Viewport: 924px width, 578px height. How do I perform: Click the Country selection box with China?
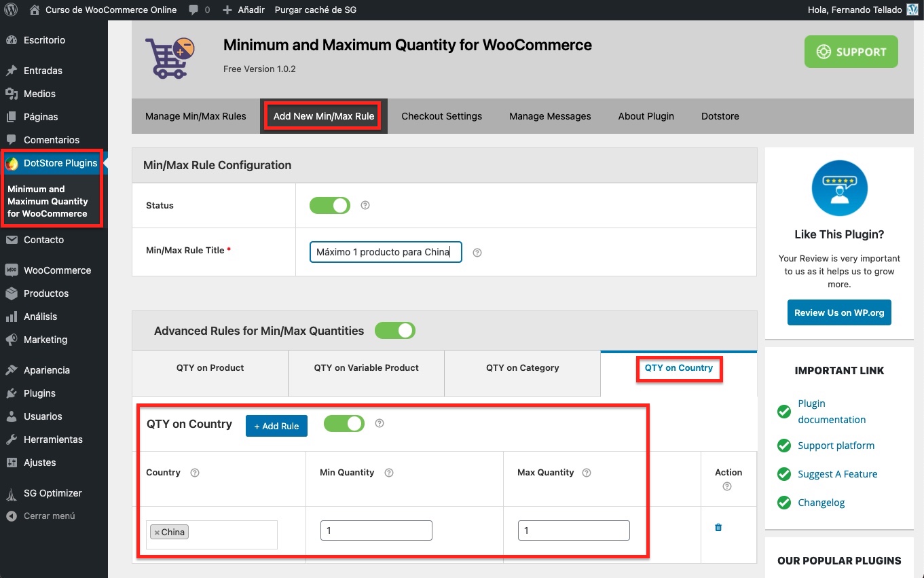[x=212, y=535]
